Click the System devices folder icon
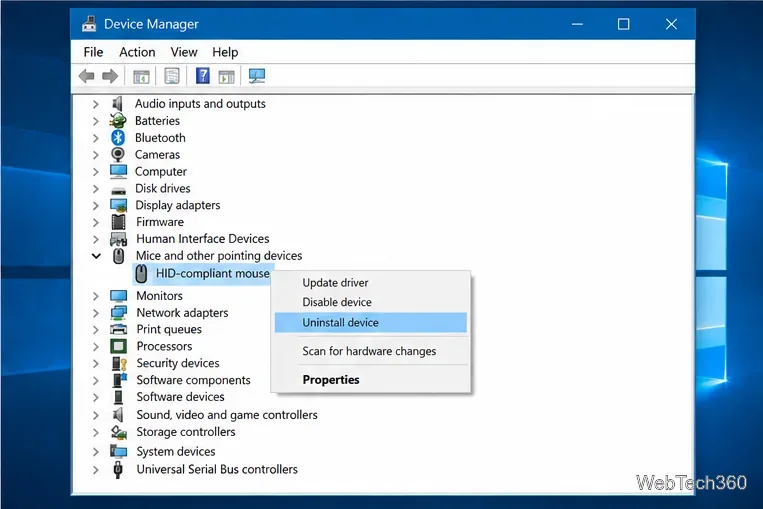763x509 pixels. 118,451
